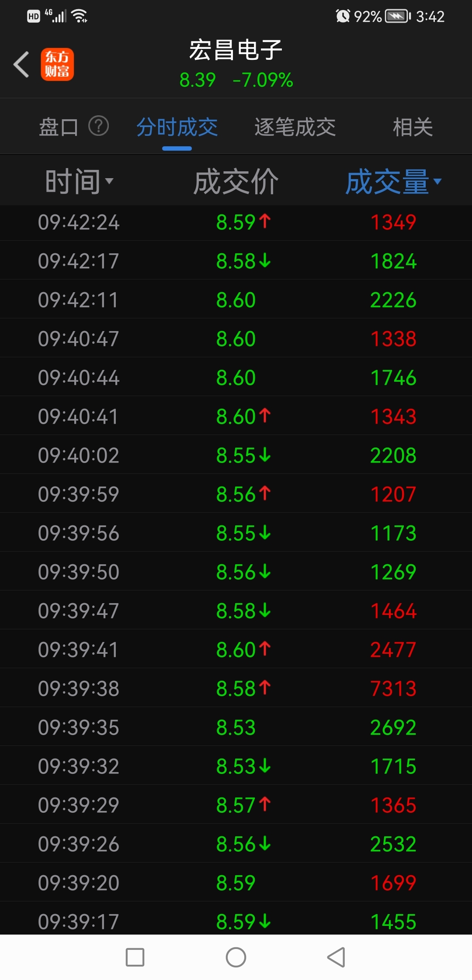Tap the alarm clock status icon
Image resolution: width=472 pixels, height=980 pixels.
343,17
